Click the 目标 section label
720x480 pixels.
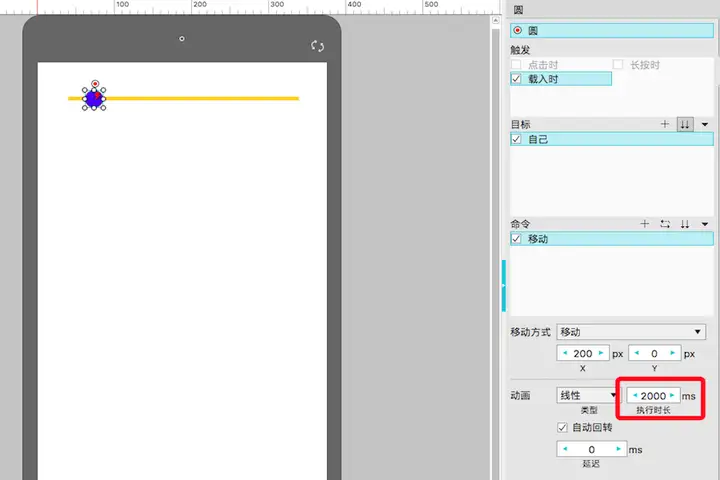(520, 124)
